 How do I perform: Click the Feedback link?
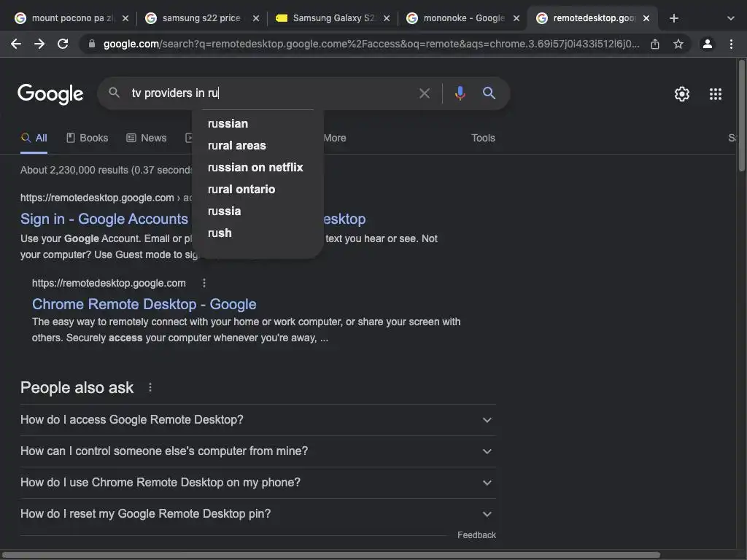point(476,535)
